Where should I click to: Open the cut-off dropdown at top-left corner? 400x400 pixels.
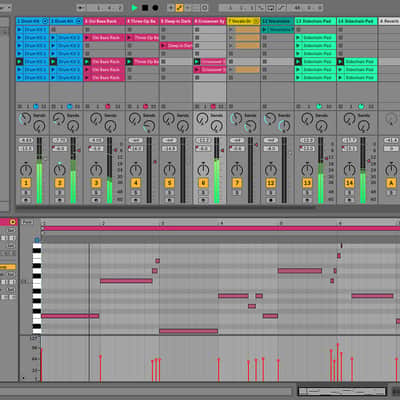6,7
